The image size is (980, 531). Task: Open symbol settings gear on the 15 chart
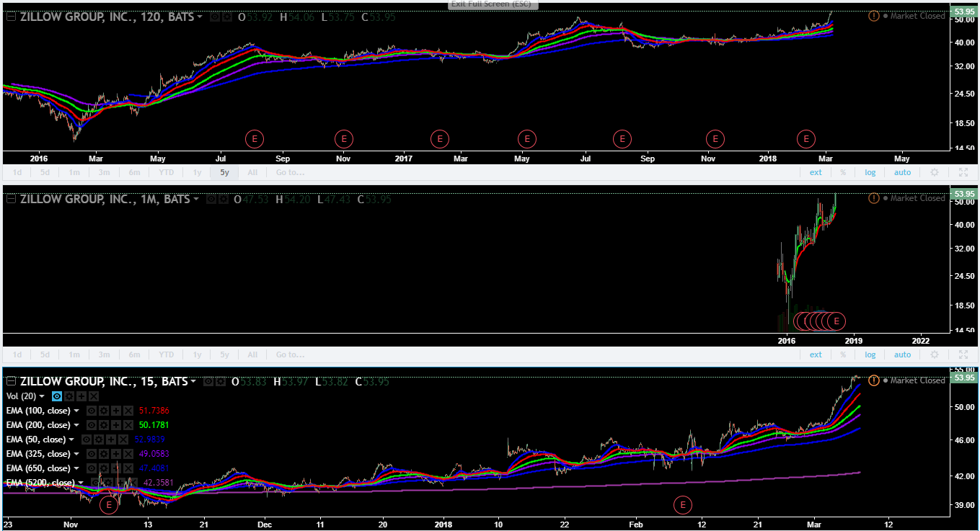(x=221, y=381)
